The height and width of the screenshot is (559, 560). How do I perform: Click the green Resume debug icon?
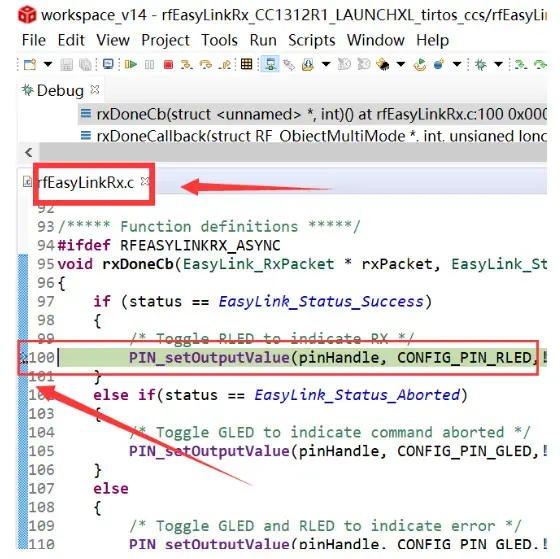131,65
